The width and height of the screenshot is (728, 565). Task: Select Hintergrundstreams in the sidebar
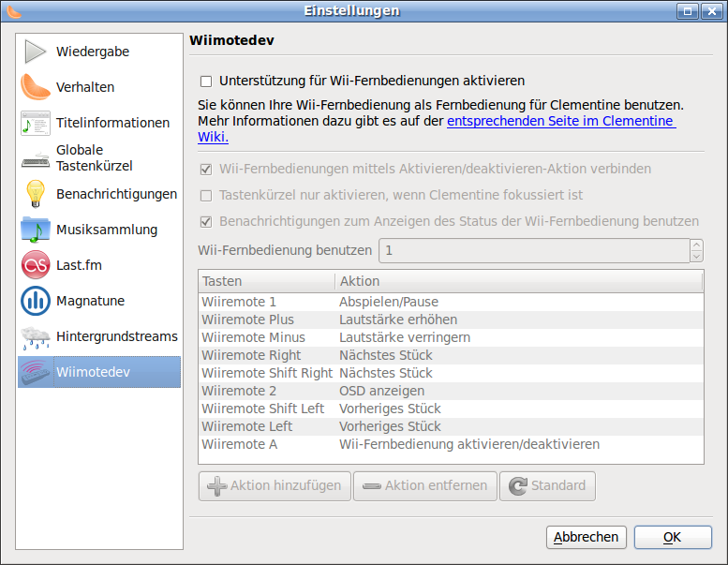pos(99,336)
